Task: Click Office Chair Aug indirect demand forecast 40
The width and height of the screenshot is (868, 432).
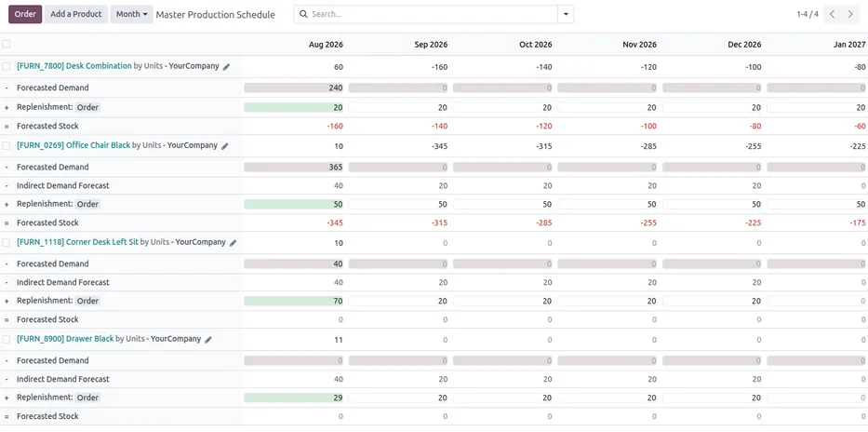Action: coord(339,185)
